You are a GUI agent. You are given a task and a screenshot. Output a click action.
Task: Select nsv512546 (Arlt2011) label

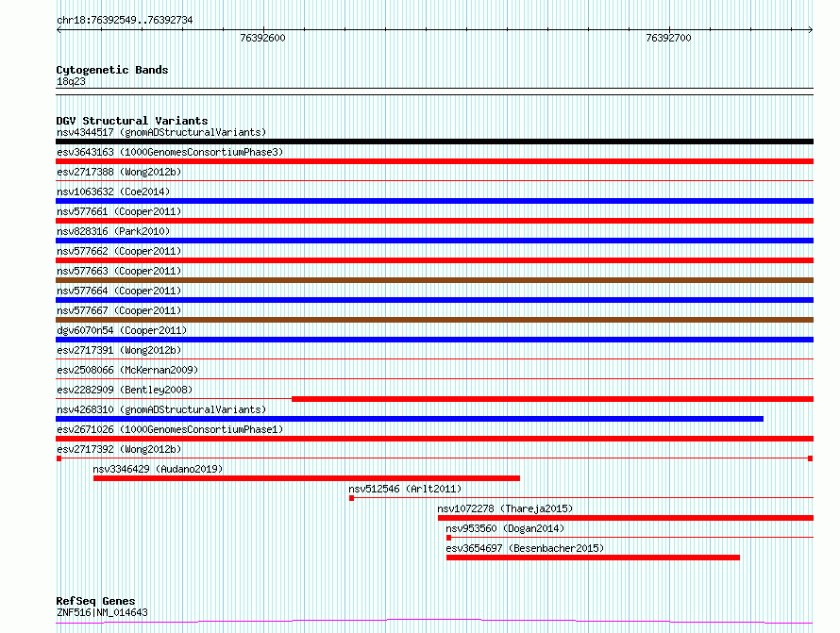(x=405, y=489)
